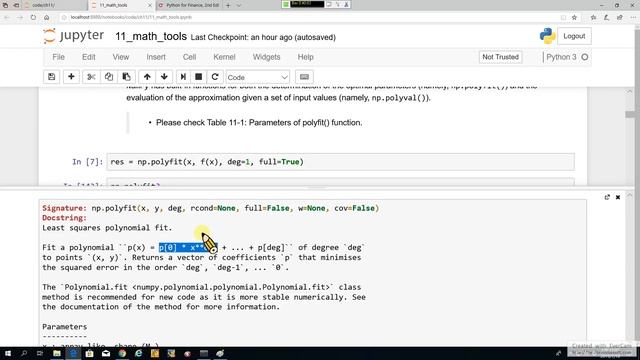Close the 11_math_tools browser tab
This screenshot has height=360, width=640.
click(x=149, y=5)
